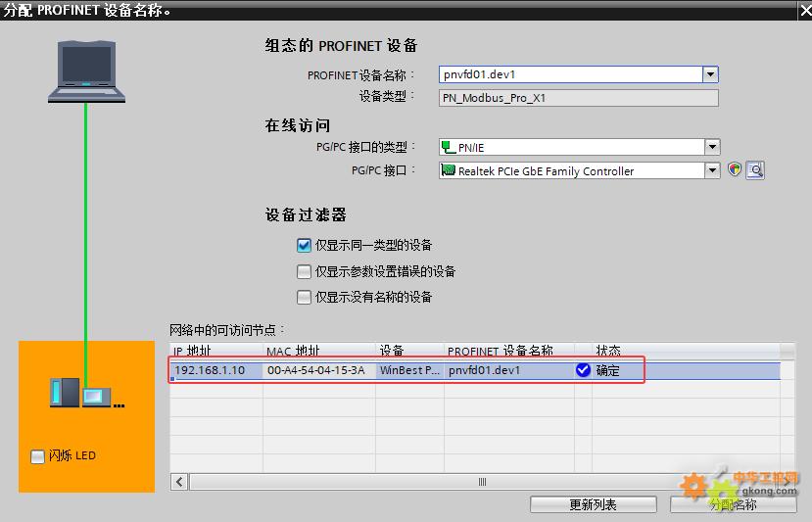Click the 更新列表 button
The width and height of the screenshot is (812, 522).
pyautogui.click(x=593, y=504)
